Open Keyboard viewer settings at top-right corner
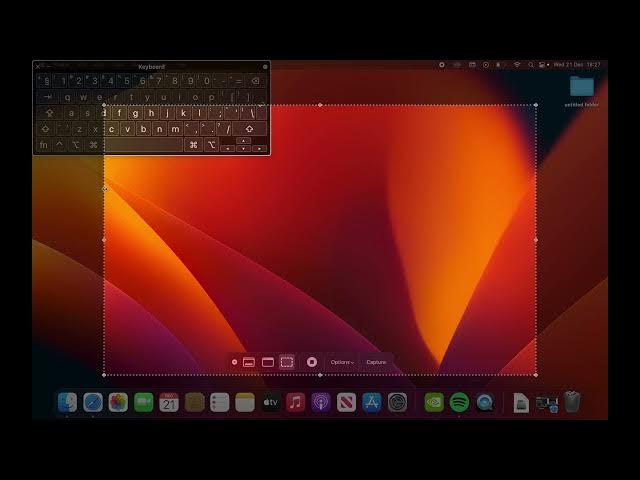 click(x=265, y=67)
